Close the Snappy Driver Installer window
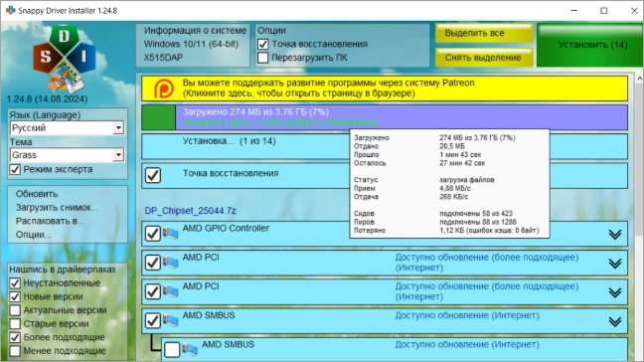 point(634,11)
